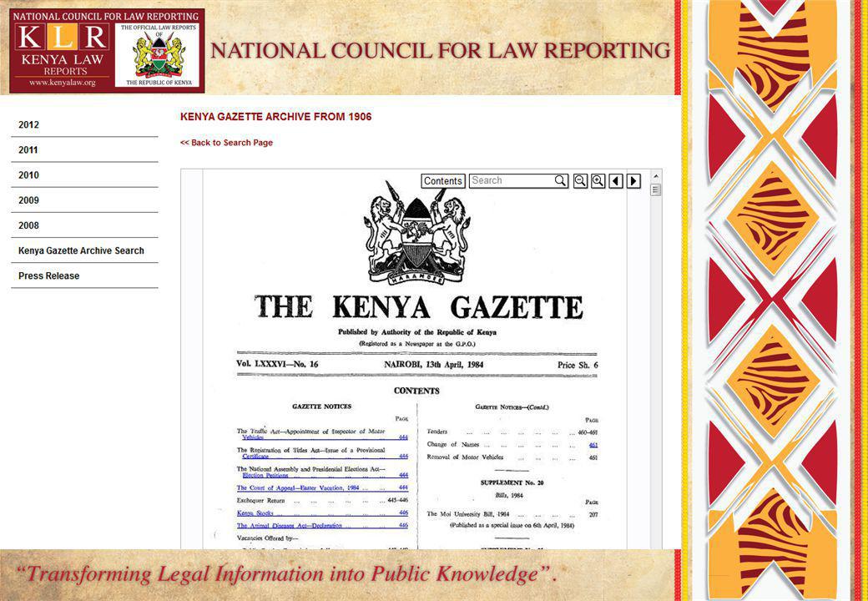Click the 'NATIONAL COUNCIL FOR LAW REPORTING' header title

(x=441, y=50)
